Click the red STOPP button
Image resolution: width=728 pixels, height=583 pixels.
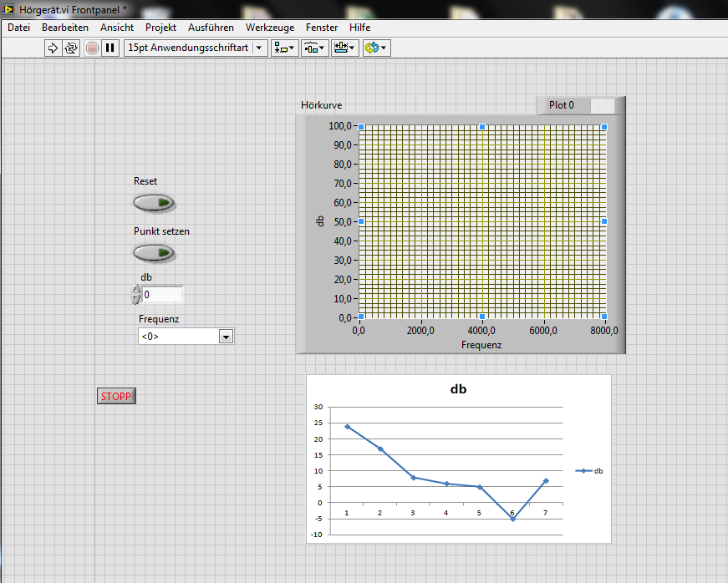click(x=116, y=396)
